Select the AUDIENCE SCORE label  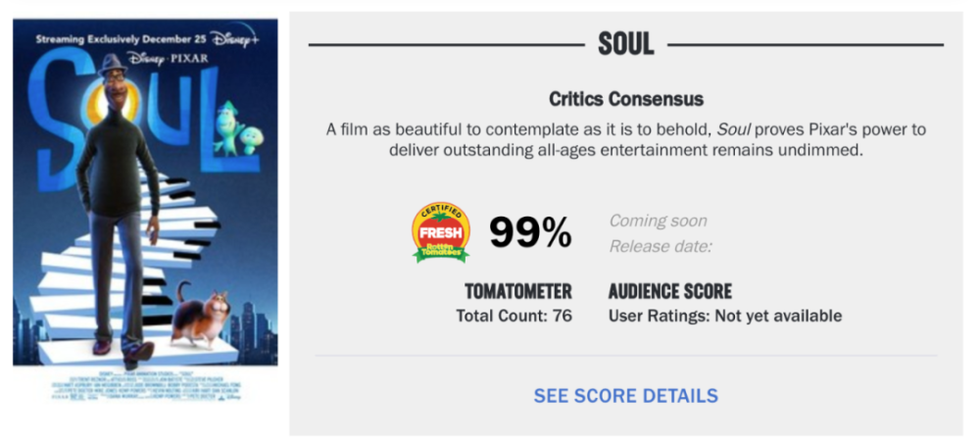click(669, 291)
